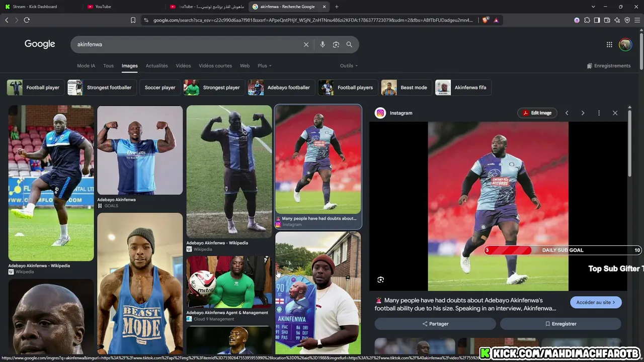Click the google.com address bar URL
Screen dimensions: 644x362
coord(313,20)
